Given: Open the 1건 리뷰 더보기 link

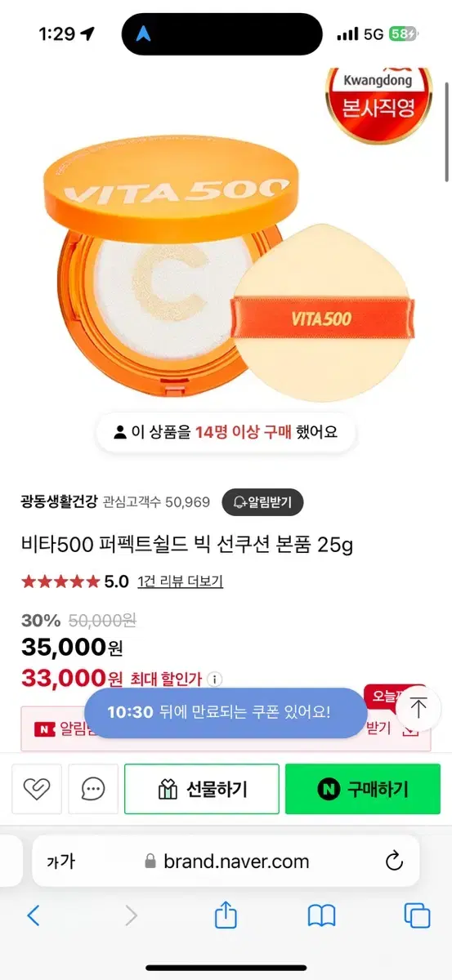Looking at the screenshot, I should [181, 581].
